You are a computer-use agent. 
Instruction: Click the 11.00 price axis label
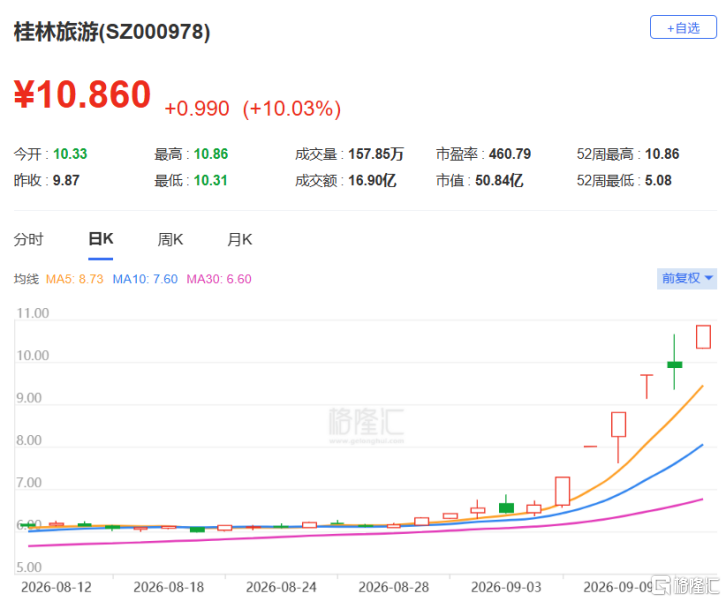click(x=32, y=313)
